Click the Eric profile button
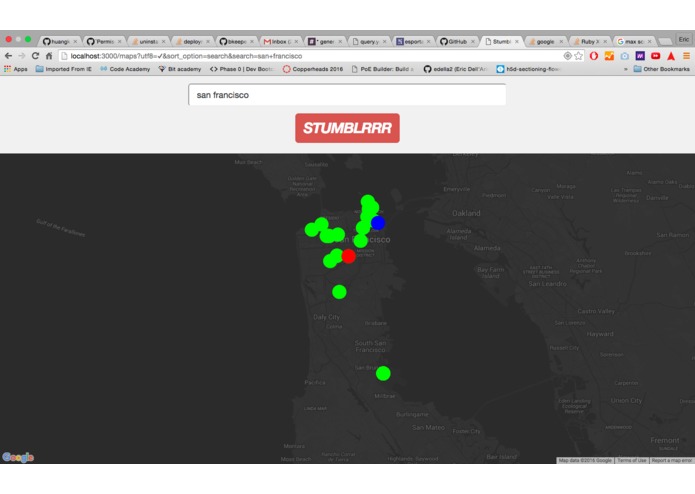This screenshot has height=494, width=695. [x=683, y=39]
